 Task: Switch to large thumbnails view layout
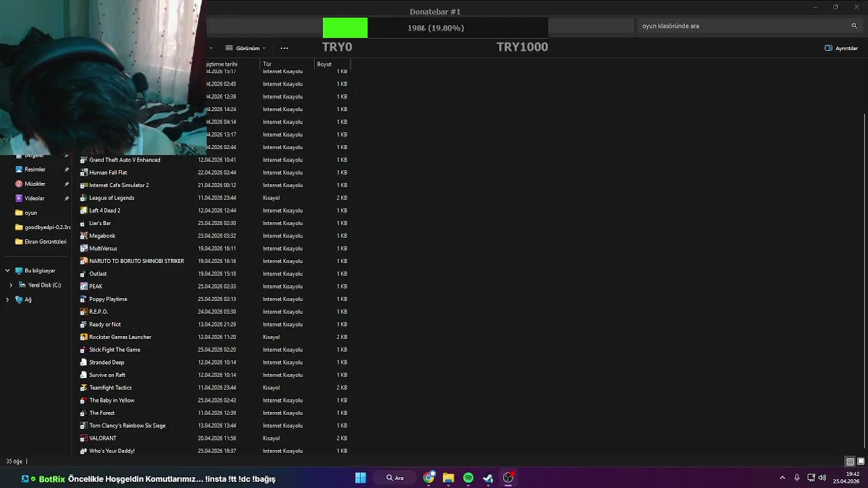(861, 462)
